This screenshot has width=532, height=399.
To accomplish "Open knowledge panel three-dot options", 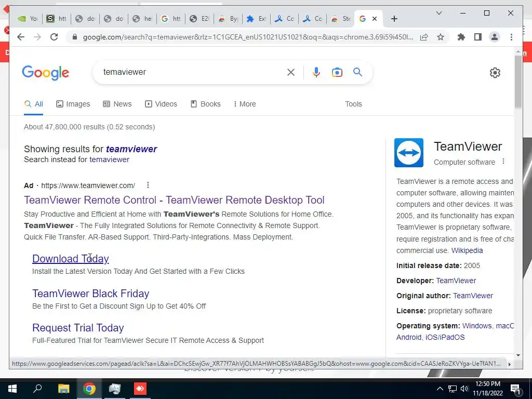I will pos(503,161).
